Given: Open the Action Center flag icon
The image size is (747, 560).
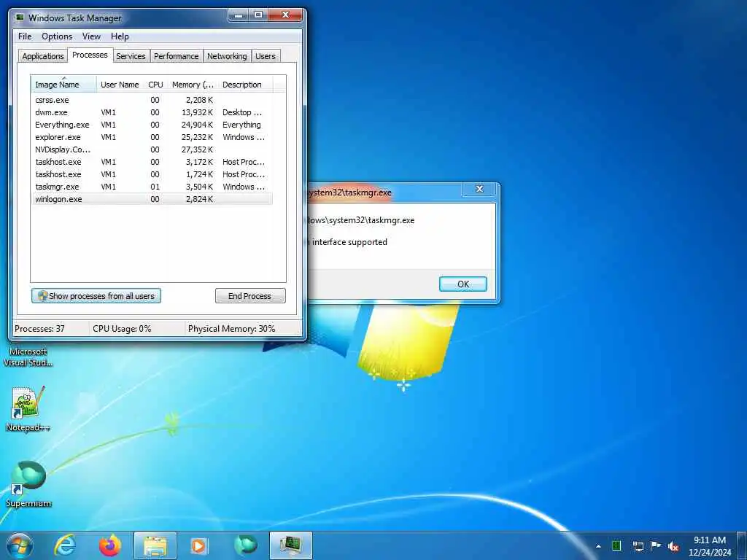Looking at the screenshot, I should point(656,545).
